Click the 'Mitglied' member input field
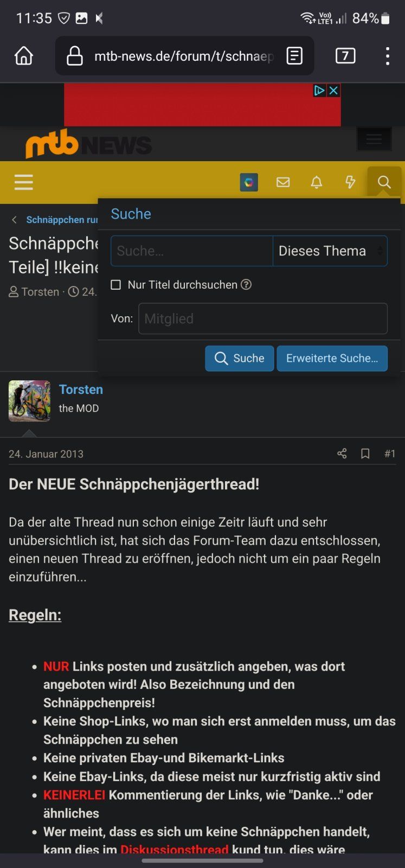Screen dimensions: 405x868 [262, 318]
